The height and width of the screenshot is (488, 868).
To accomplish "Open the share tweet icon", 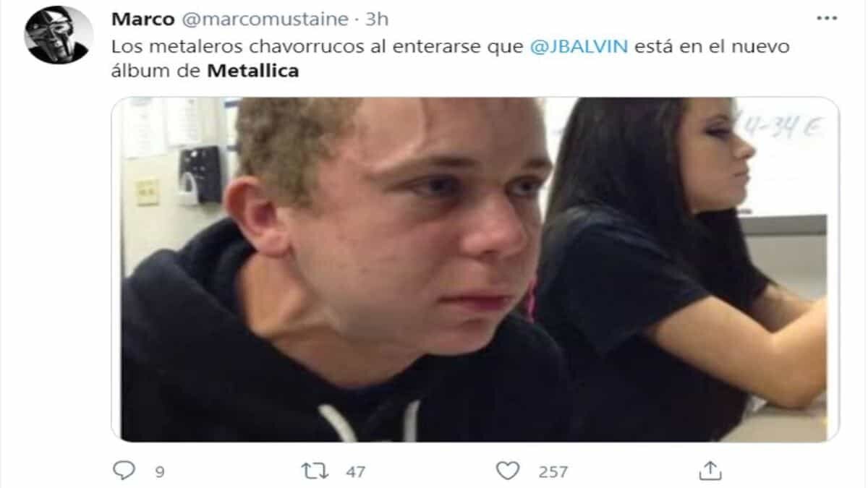I will click(x=710, y=470).
